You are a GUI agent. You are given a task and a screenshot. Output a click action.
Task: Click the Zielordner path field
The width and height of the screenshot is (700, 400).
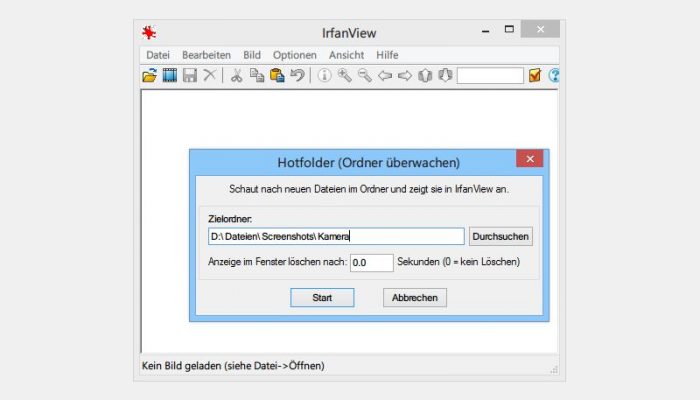pyautogui.click(x=336, y=236)
